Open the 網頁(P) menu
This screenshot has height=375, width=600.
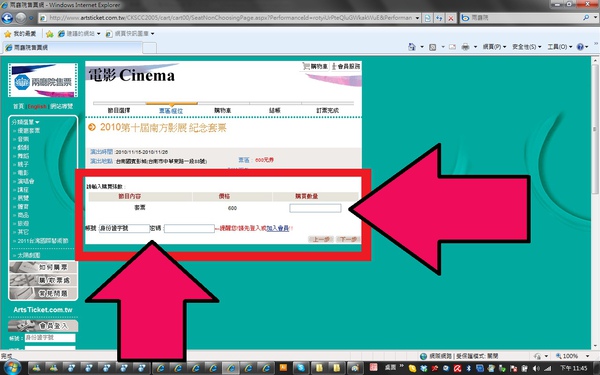click(494, 47)
